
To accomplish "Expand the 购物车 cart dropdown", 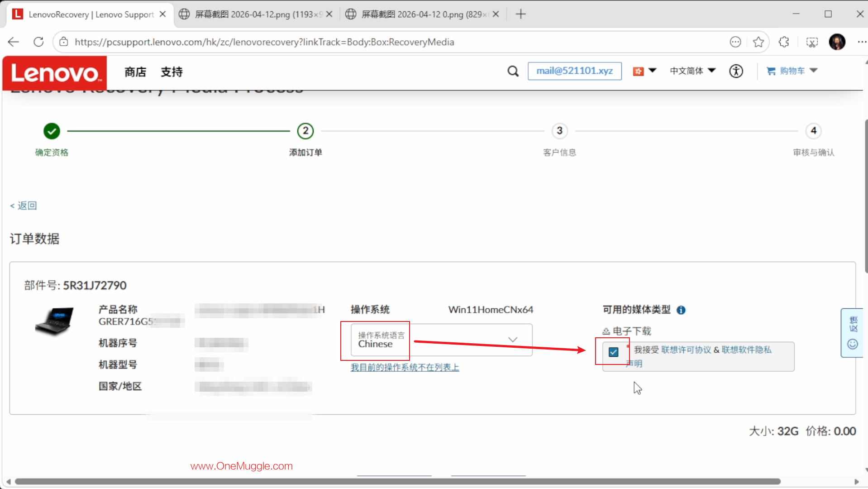I will [x=814, y=71].
